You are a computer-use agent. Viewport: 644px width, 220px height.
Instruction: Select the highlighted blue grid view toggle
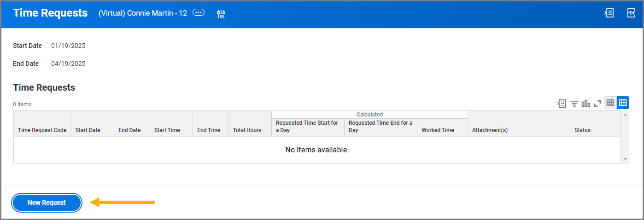[x=623, y=103]
